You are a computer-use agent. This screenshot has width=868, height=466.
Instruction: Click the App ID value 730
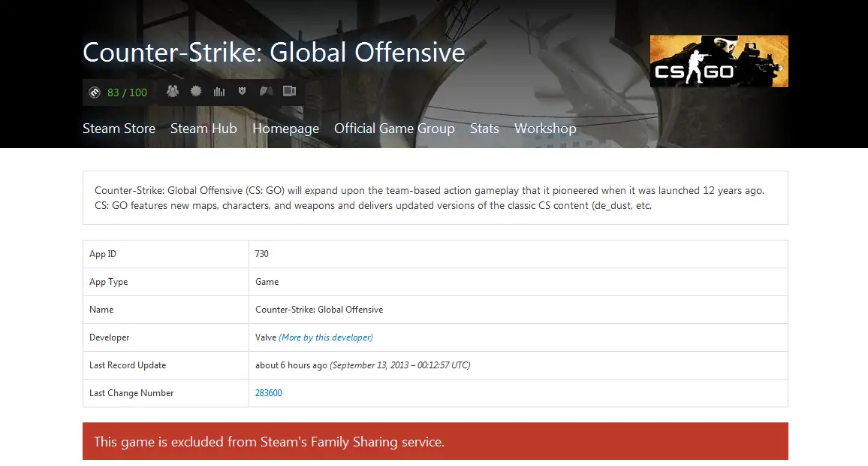[x=262, y=254]
